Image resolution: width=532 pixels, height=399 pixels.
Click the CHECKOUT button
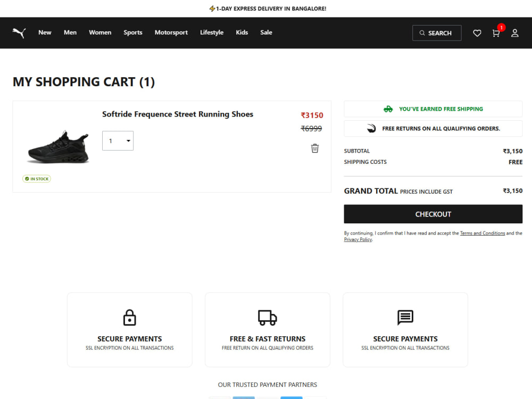[433, 214]
